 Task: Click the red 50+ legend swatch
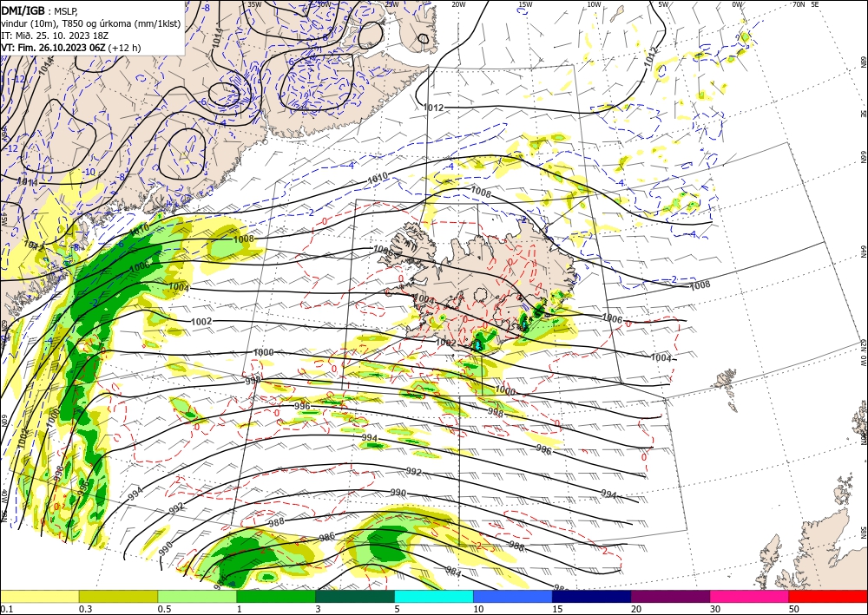coord(828,596)
